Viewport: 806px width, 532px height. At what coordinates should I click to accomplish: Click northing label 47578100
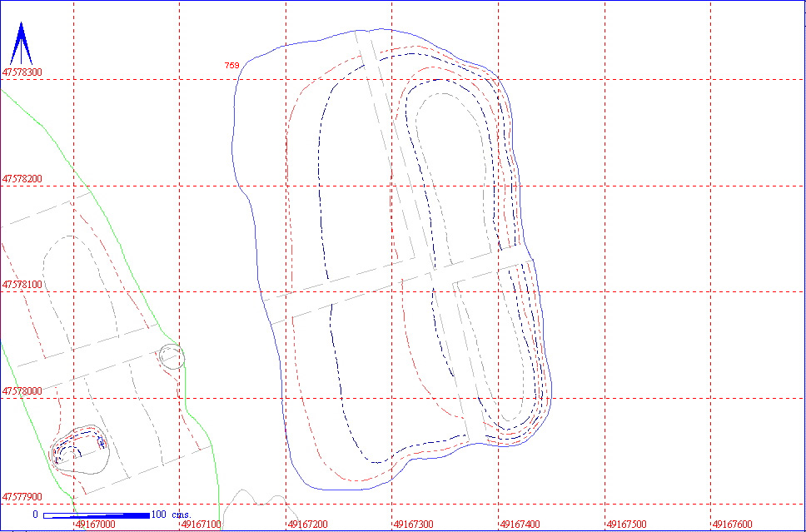click(x=22, y=285)
